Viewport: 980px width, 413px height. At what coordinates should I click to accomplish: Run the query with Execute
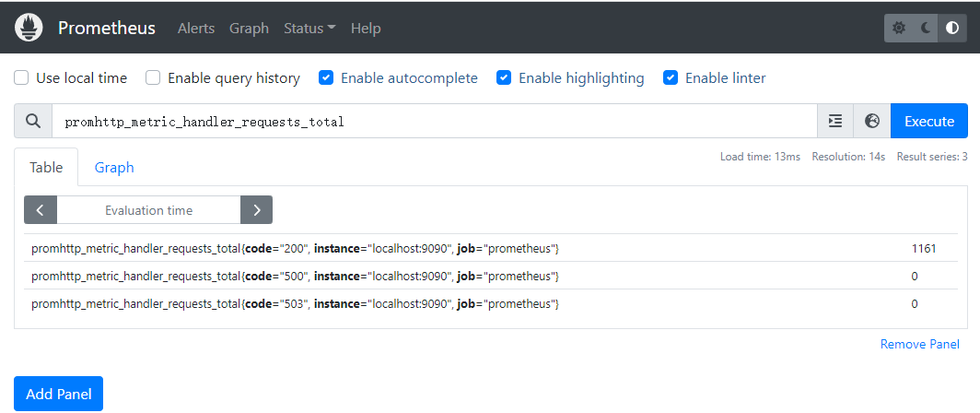(x=928, y=121)
